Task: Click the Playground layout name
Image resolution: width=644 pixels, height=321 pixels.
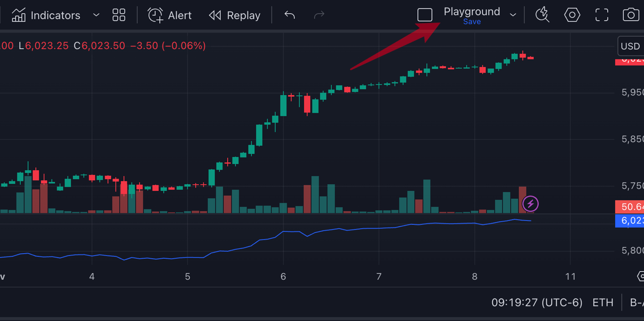Action: point(472,11)
